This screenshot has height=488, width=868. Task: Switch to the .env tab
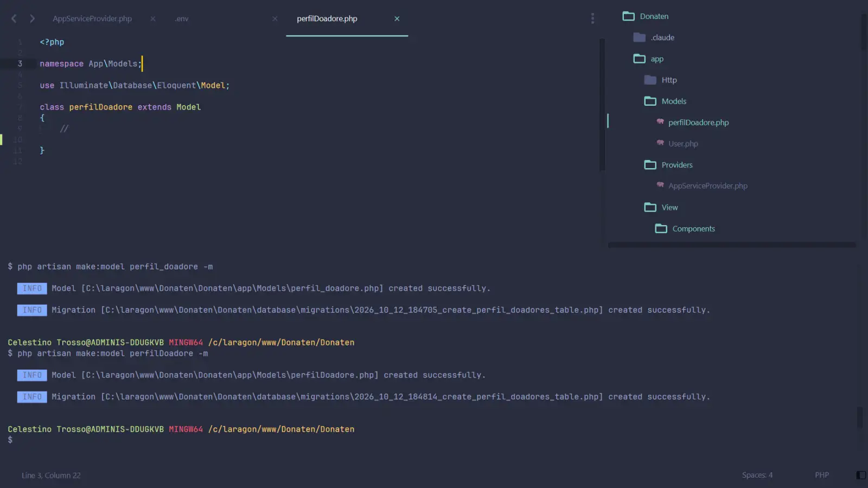coord(182,18)
